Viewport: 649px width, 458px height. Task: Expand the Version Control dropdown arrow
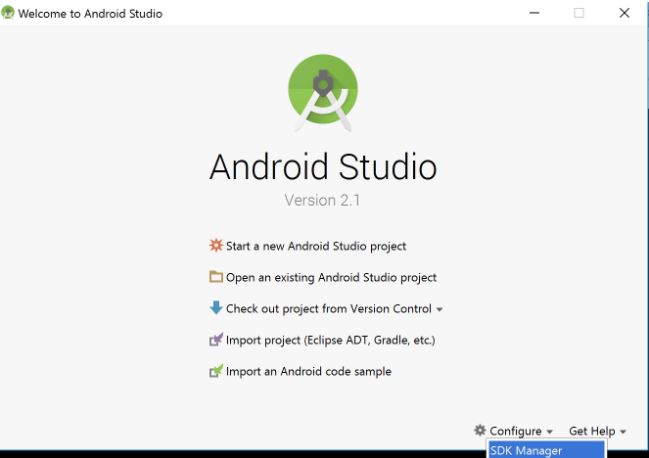440,309
